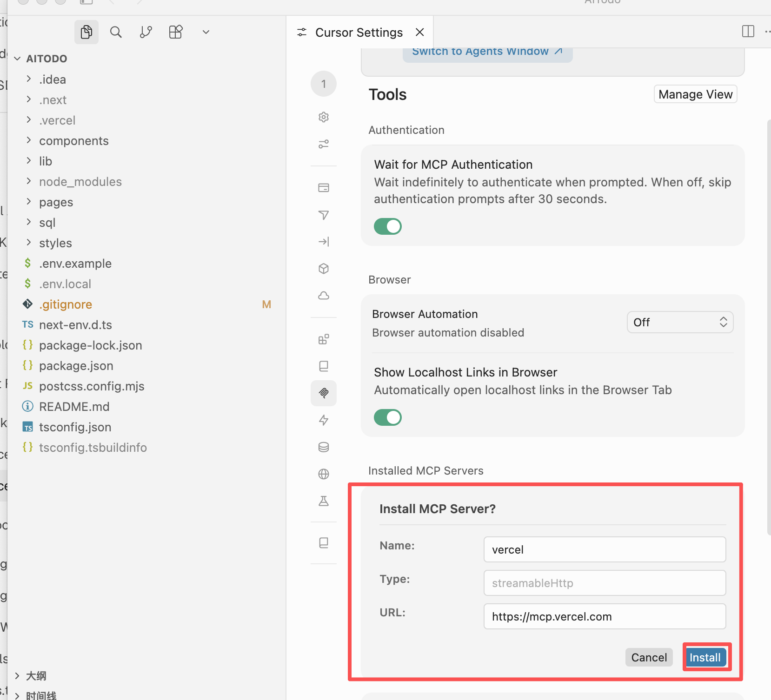Open the .env.local file
771x700 pixels.
click(65, 284)
